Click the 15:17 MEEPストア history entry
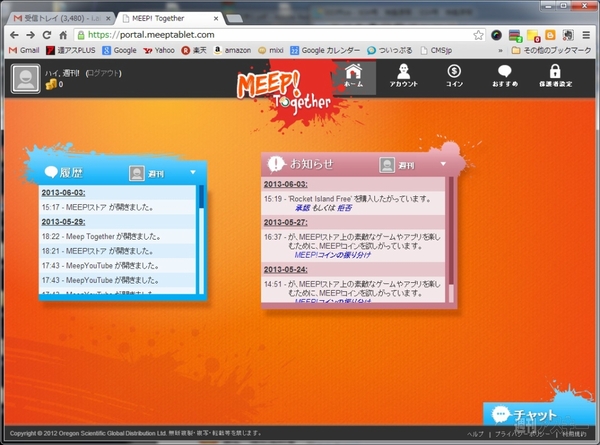 pos(117,207)
